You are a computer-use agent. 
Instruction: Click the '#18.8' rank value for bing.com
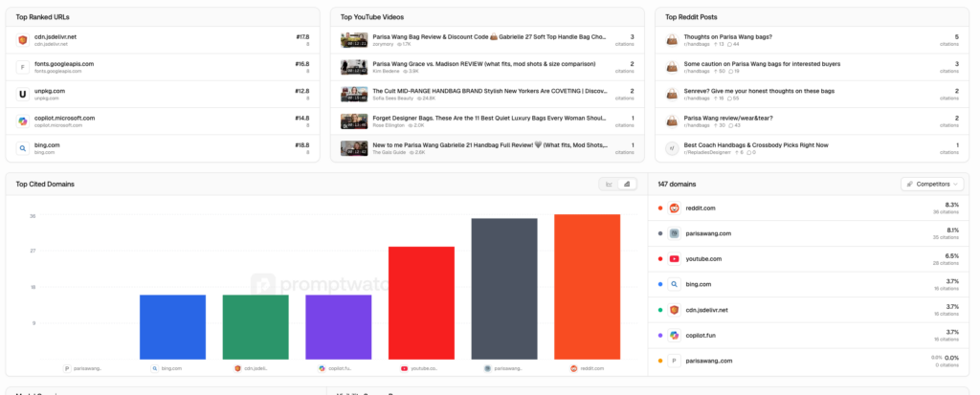point(302,145)
